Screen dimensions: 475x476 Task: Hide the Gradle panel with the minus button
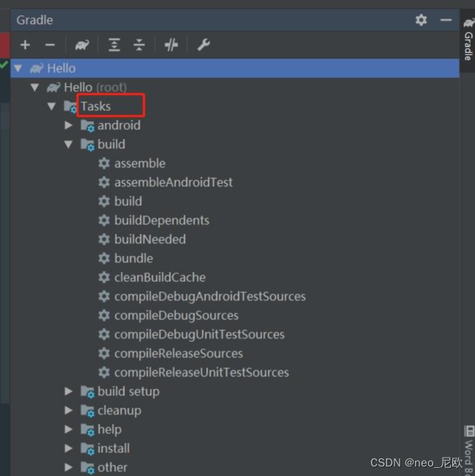coord(446,20)
